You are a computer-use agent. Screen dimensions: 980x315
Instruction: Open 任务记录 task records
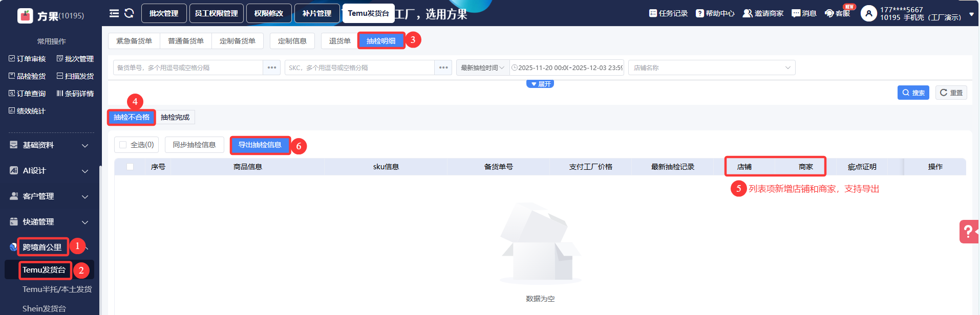pyautogui.click(x=668, y=13)
